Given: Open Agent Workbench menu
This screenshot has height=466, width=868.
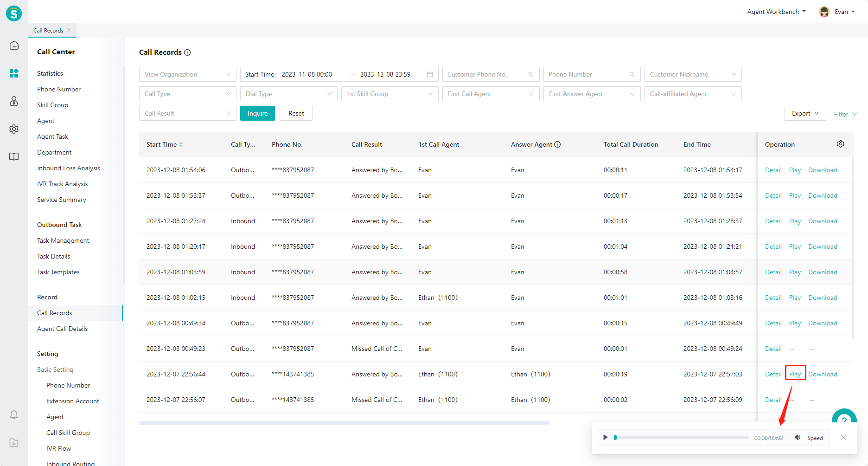Looking at the screenshot, I should (x=777, y=12).
